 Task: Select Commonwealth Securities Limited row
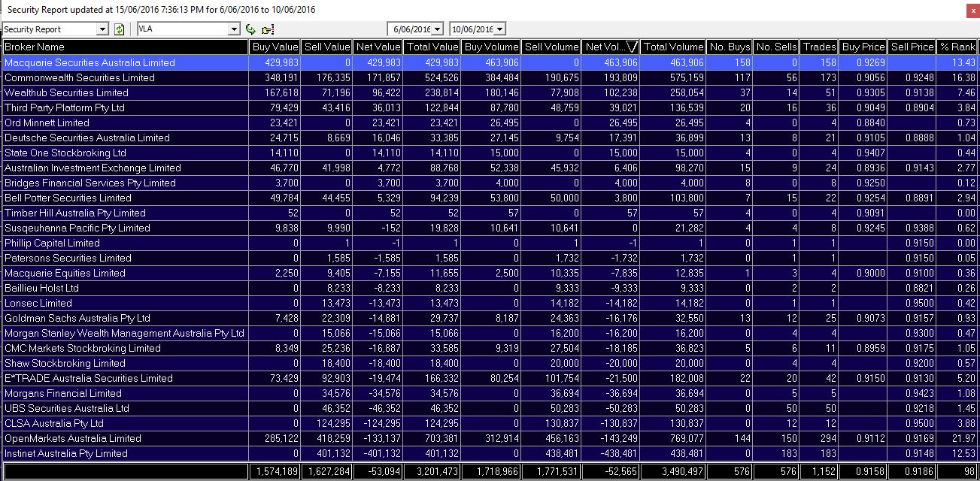pyautogui.click(x=490, y=77)
